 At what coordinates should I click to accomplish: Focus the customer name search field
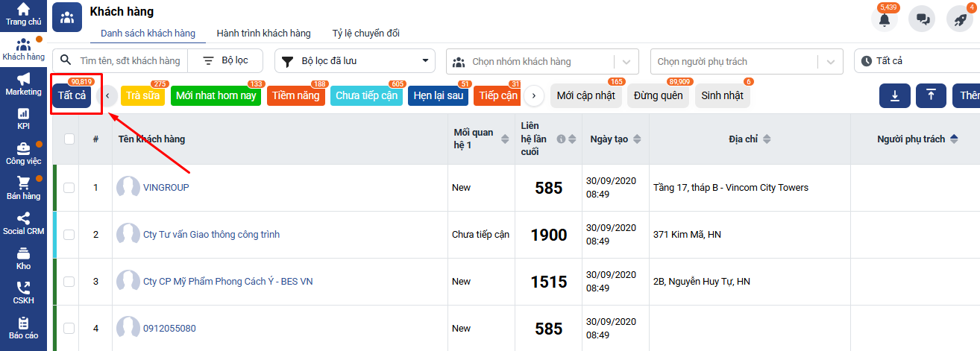click(131, 60)
